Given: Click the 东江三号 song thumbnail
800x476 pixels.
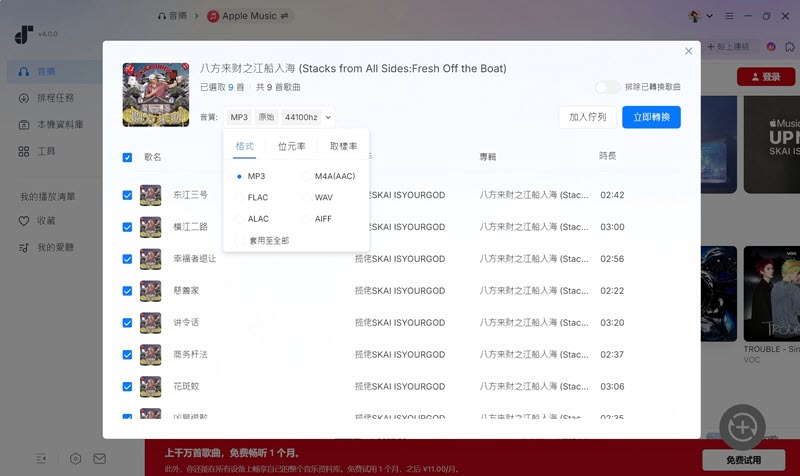Looking at the screenshot, I should 151,195.
